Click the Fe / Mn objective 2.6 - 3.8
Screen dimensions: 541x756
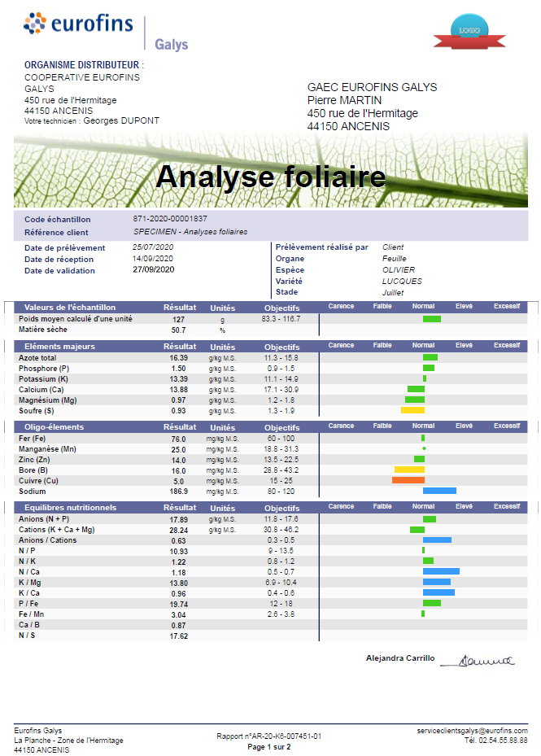click(x=281, y=614)
